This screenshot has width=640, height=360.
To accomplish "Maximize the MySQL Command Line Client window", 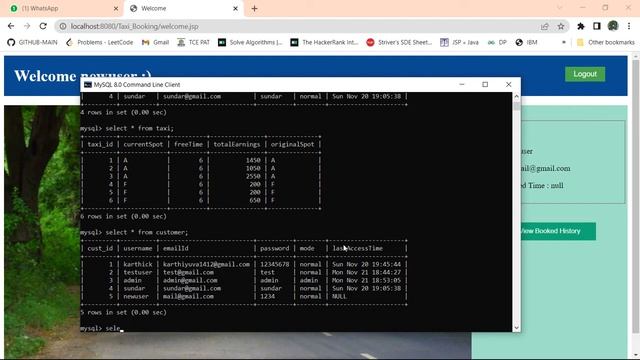I will pyautogui.click(x=485, y=84).
